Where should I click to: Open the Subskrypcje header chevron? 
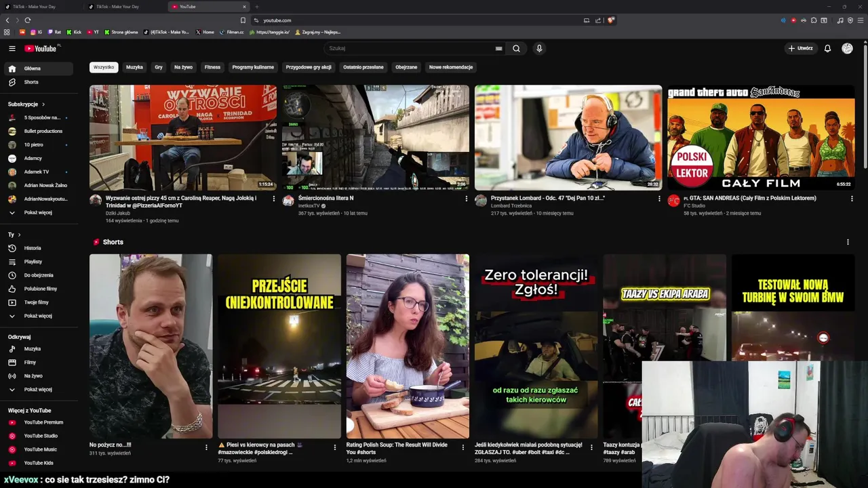pyautogui.click(x=43, y=104)
